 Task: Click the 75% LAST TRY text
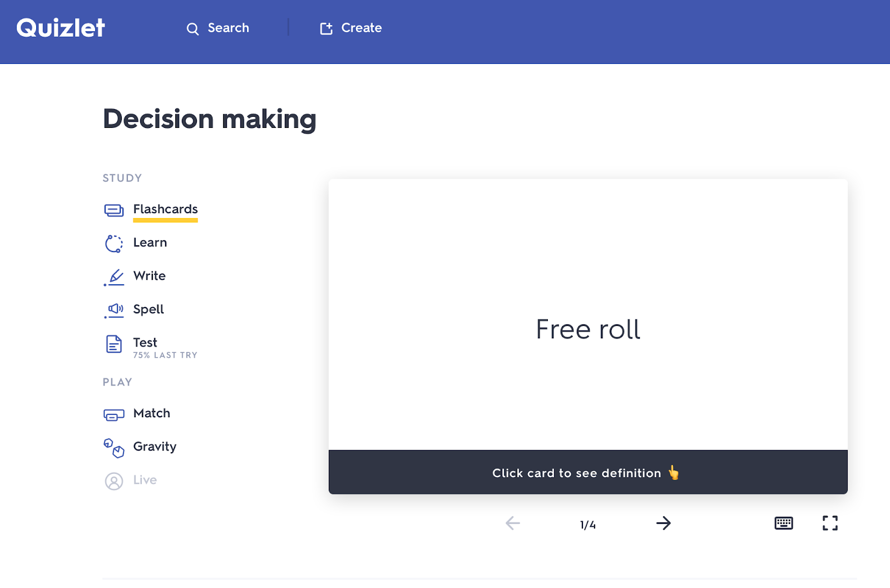(165, 355)
